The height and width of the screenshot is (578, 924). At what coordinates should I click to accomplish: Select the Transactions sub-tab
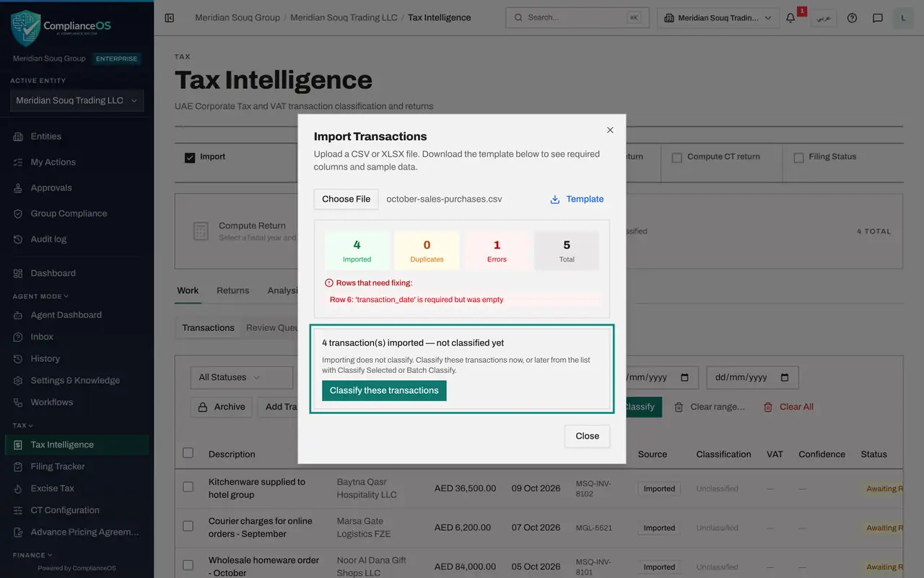coord(209,328)
